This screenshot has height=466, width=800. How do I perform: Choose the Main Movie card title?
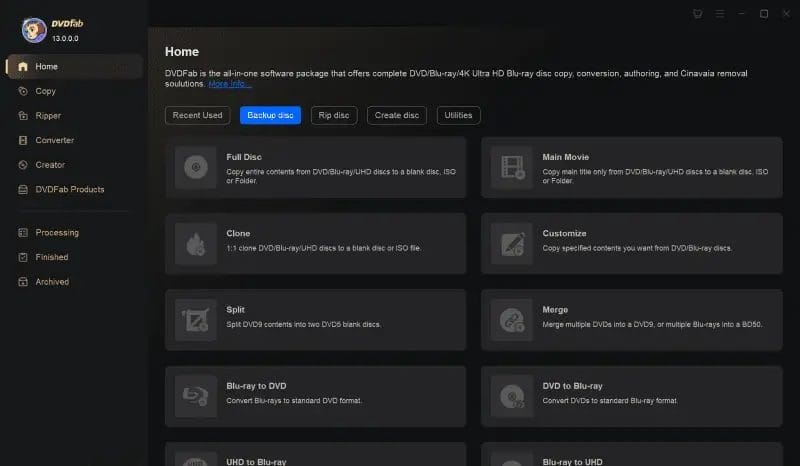click(565, 157)
